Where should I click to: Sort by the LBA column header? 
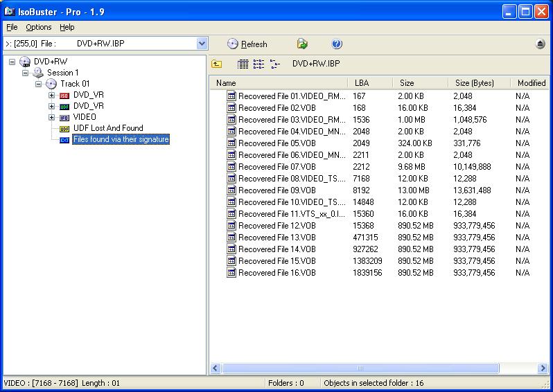click(370, 83)
